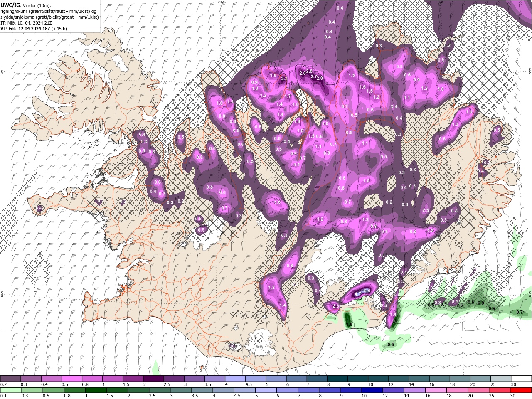The height and width of the screenshot is (399, 532).
Task: Click the '2.6' snowfall value on map
Action: (302, 73)
